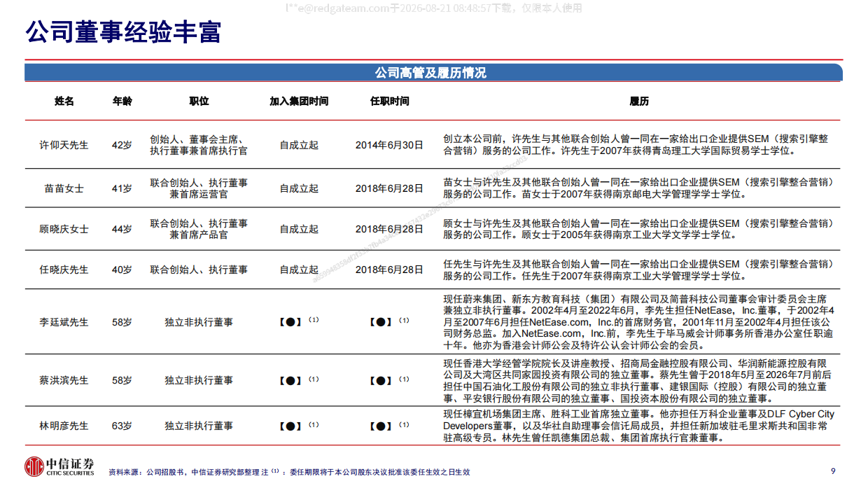Image resolution: width=868 pixels, height=488 pixels.
Task: Select the slide title 公司董事经验丰富
Action: click(123, 32)
